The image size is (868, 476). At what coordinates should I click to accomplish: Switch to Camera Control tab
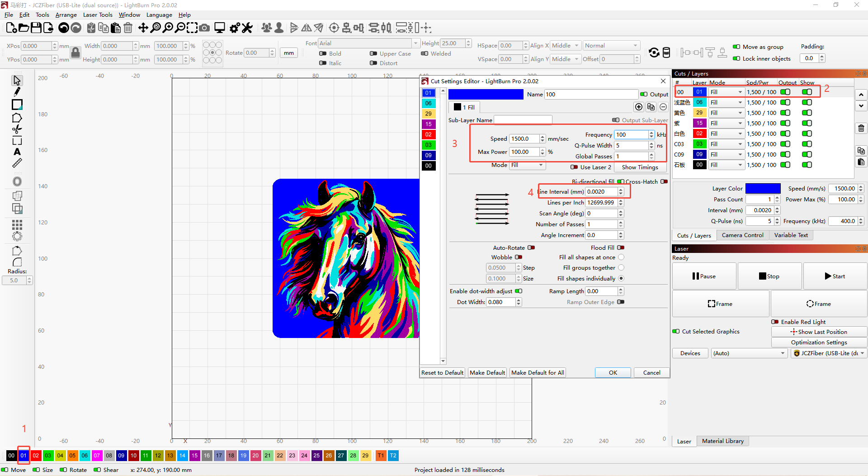(x=742, y=235)
